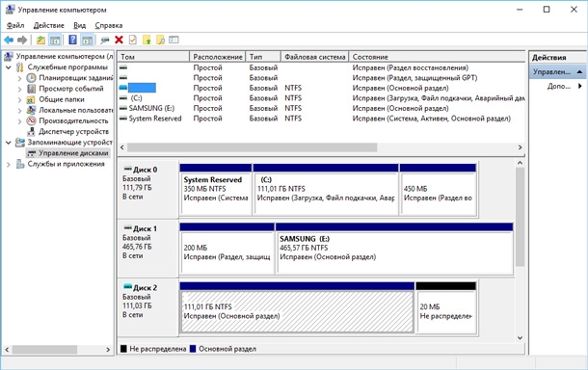
Task: Click the folder with green up arrow icon
Action: pyautogui.click(x=147, y=40)
